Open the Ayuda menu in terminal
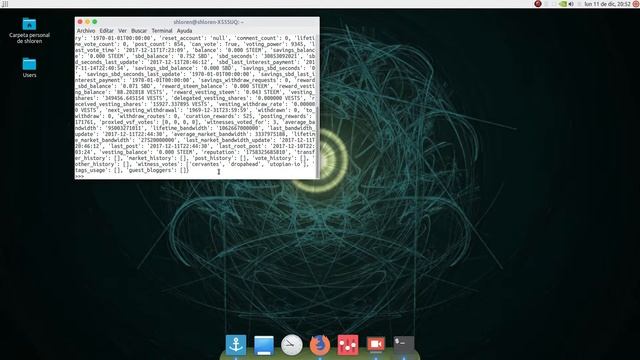 pyautogui.click(x=184, y=31)
